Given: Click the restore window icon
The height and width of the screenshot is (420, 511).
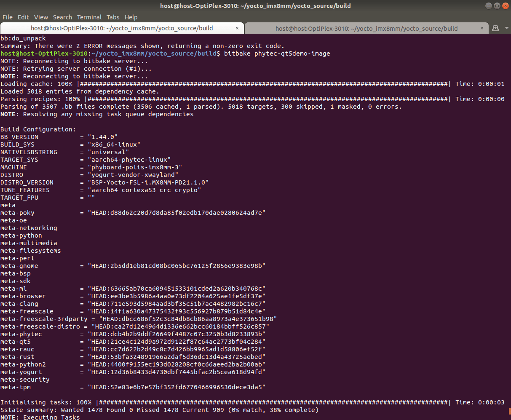Looking at the screenshot, I should (497, 5).
